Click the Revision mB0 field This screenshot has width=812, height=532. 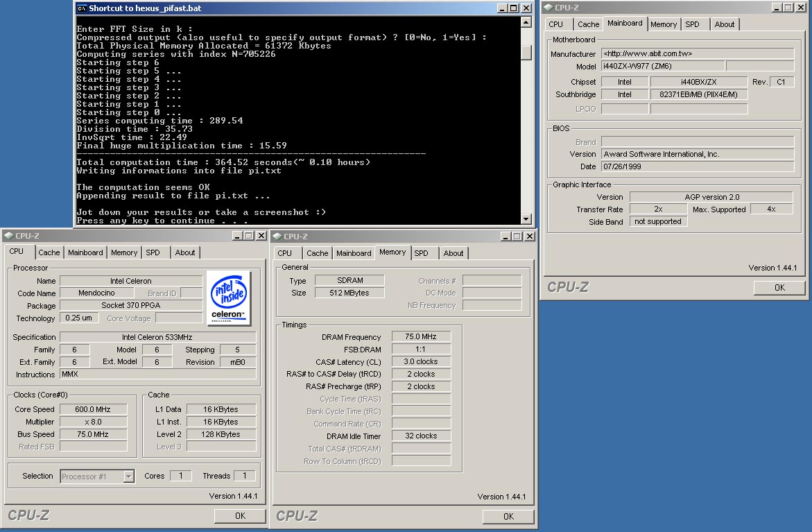[238, 361]
